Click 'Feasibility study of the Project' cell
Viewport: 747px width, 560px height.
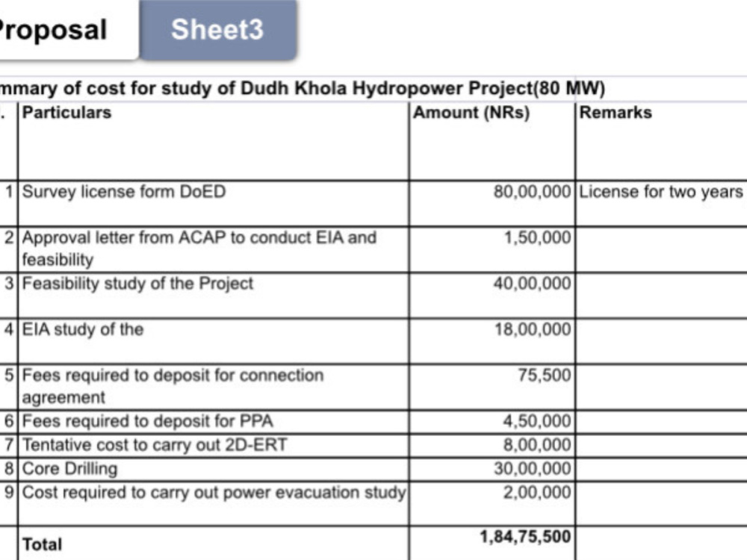coord(214,296)
